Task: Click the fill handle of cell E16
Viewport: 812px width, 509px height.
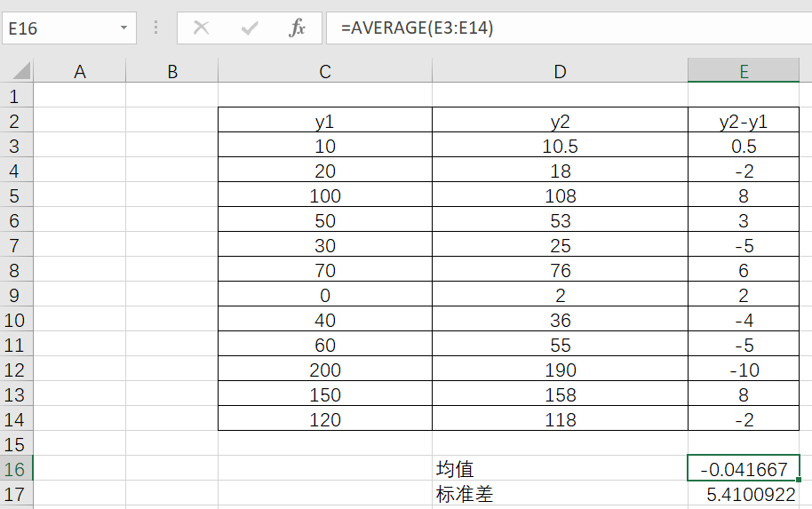Action: (x=799, y=480)
